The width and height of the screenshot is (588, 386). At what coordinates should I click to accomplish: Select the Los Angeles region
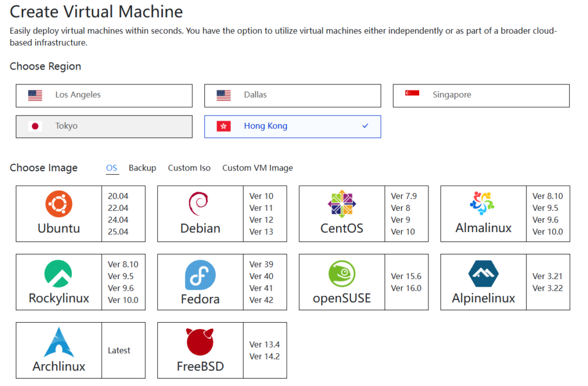[x=104, y=95]
